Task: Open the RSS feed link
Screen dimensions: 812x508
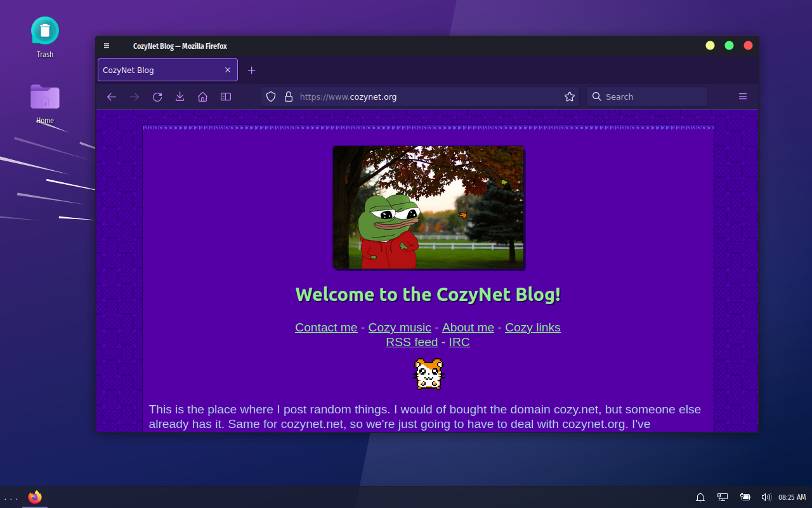Action: (412, 342)
